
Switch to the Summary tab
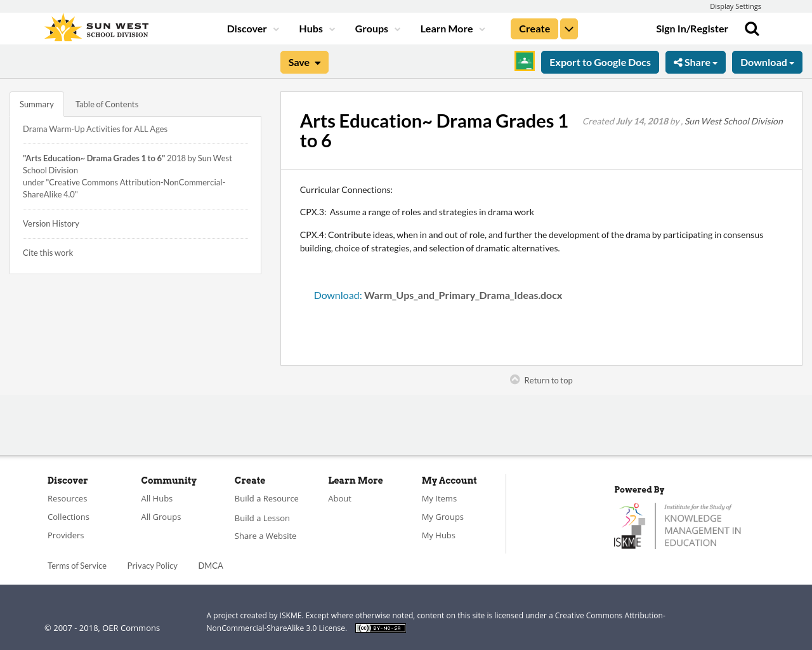tap(36, 103)
